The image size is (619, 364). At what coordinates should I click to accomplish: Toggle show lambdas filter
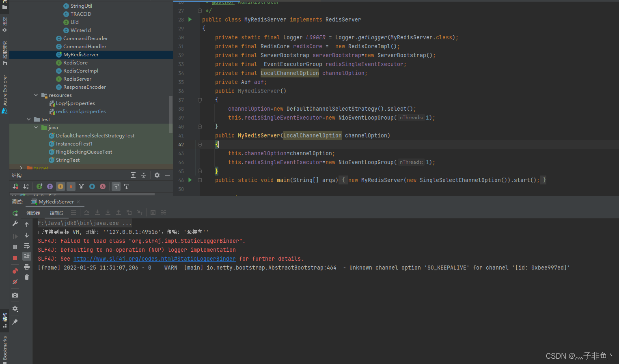click(103, 186)
